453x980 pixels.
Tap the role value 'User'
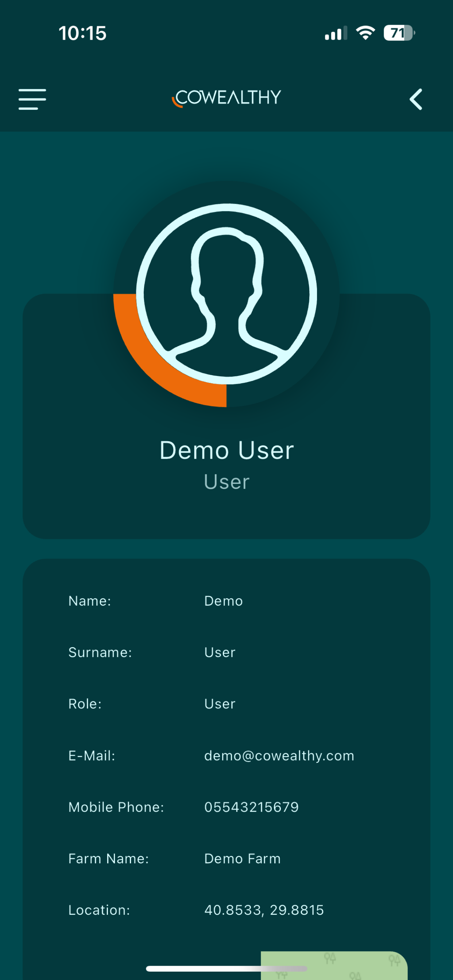coord(220,704)
